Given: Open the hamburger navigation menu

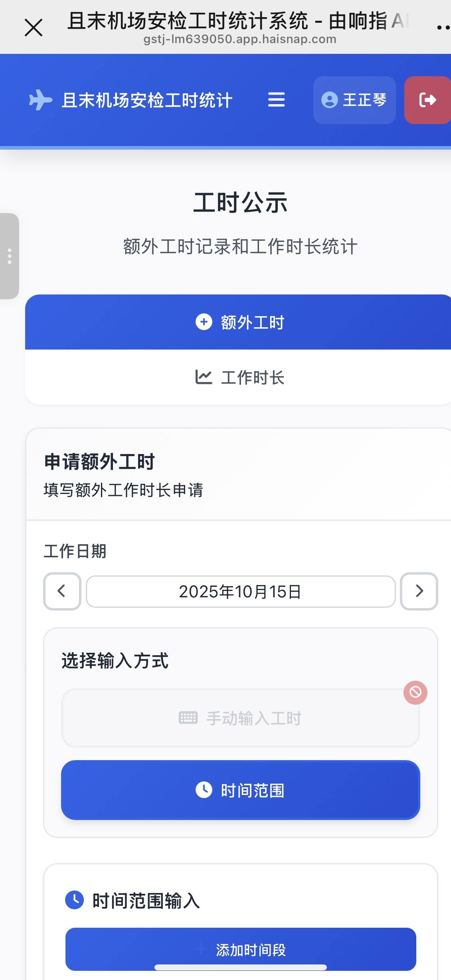Looking at the screenshot, I should tap(276, 100).
